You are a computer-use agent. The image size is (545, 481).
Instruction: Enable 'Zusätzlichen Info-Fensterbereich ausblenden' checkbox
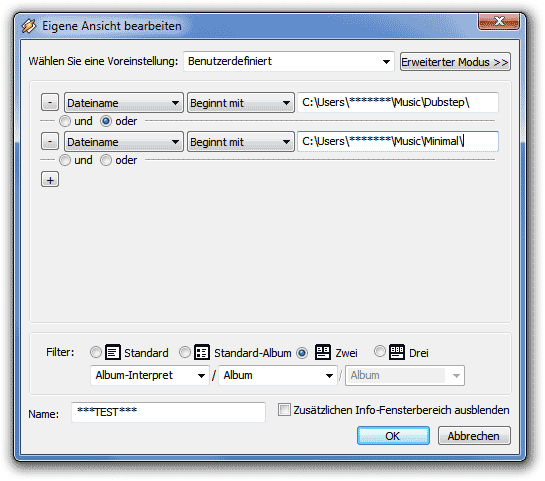click(x=284, y=410)
